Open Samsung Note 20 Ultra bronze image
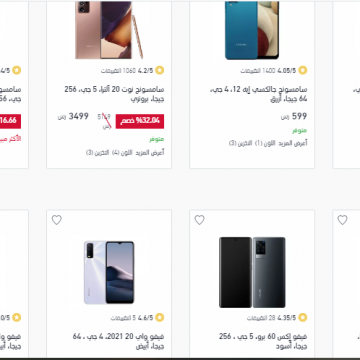This screenshot has height=360, width=360. click(109, 30)
